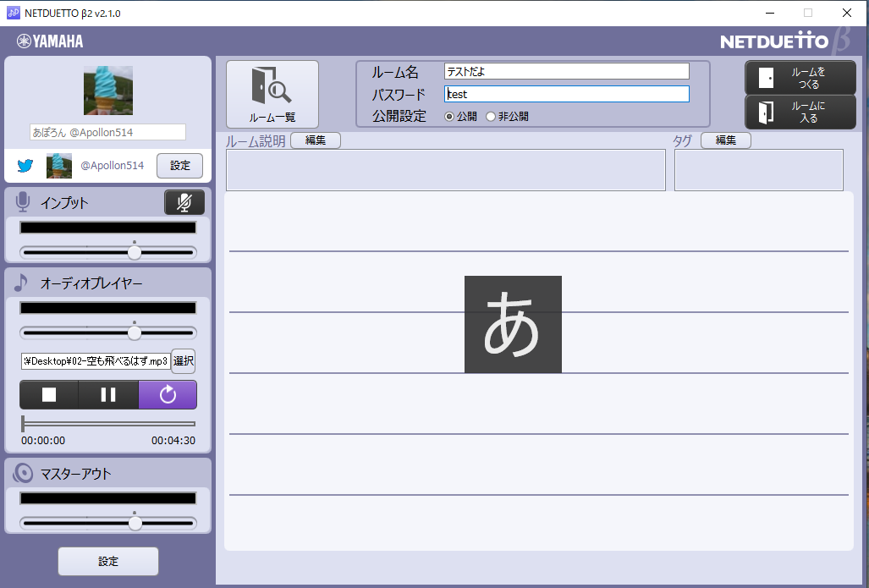Click the small Twitter avatar thumbnail

click(x=58, y=166)
